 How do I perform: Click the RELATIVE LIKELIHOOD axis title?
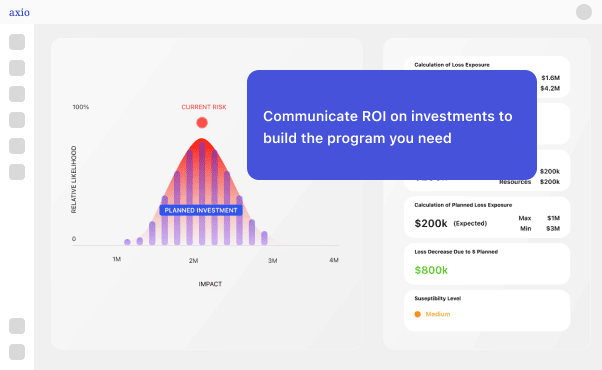pyautogui.click(x=74, y=179)
